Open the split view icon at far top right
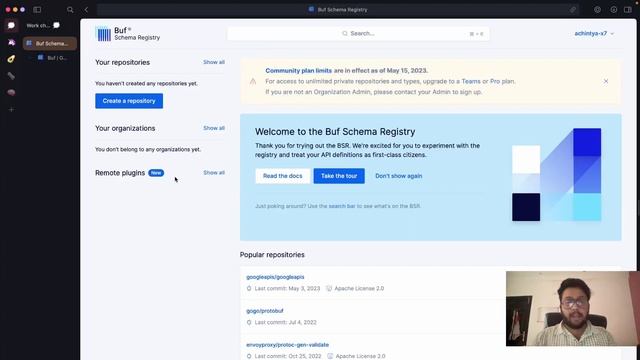 tap(628, 9)
